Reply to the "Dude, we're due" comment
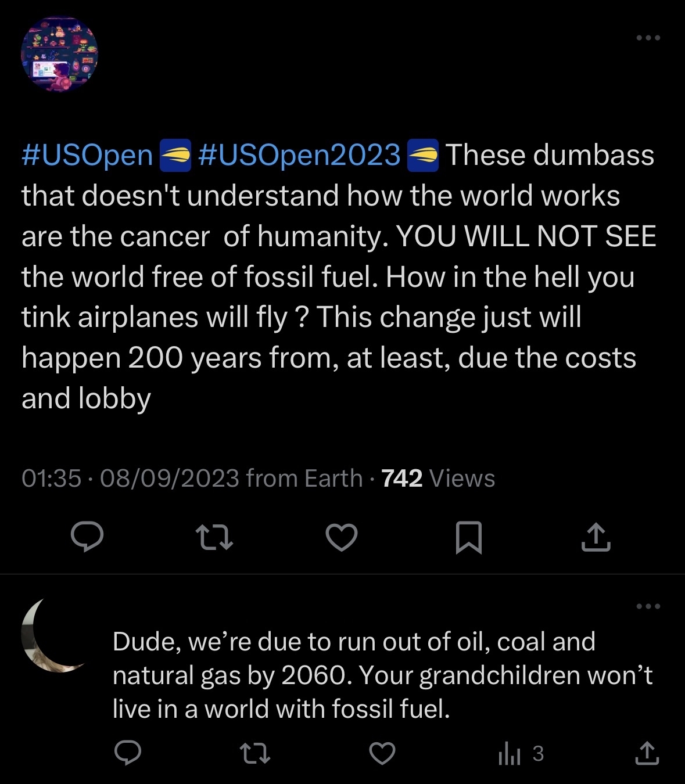Screen dimensions: 685x784 coord(128,753)
